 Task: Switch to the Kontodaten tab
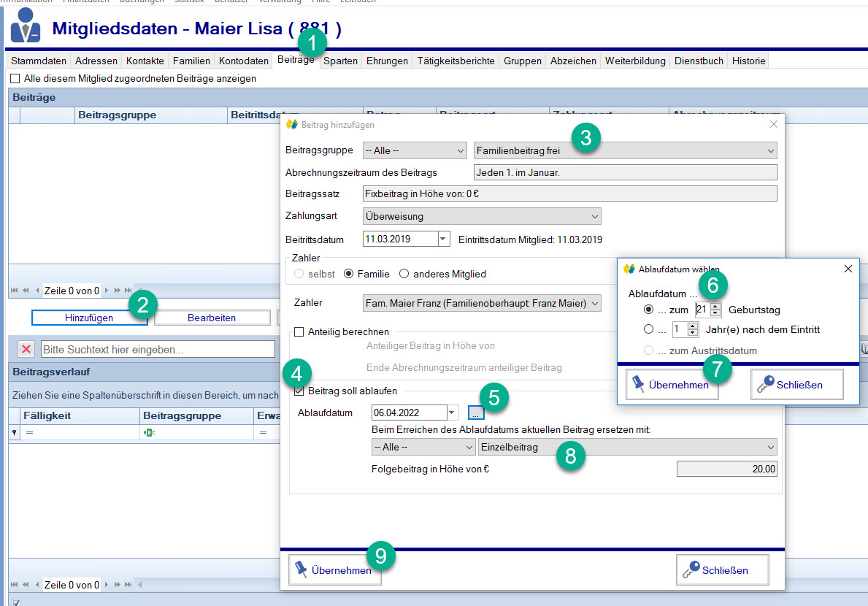click(x=243, y=61)
